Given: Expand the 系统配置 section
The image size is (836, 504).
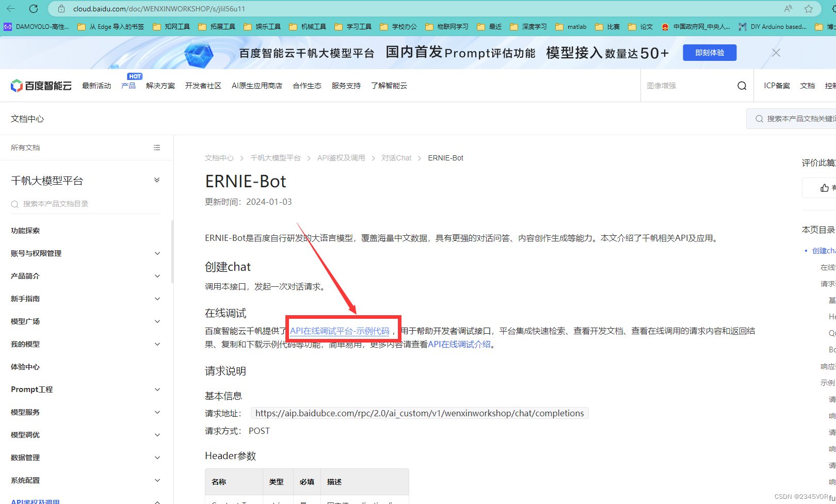Looking at the screenshot, I should click(86, 480).
